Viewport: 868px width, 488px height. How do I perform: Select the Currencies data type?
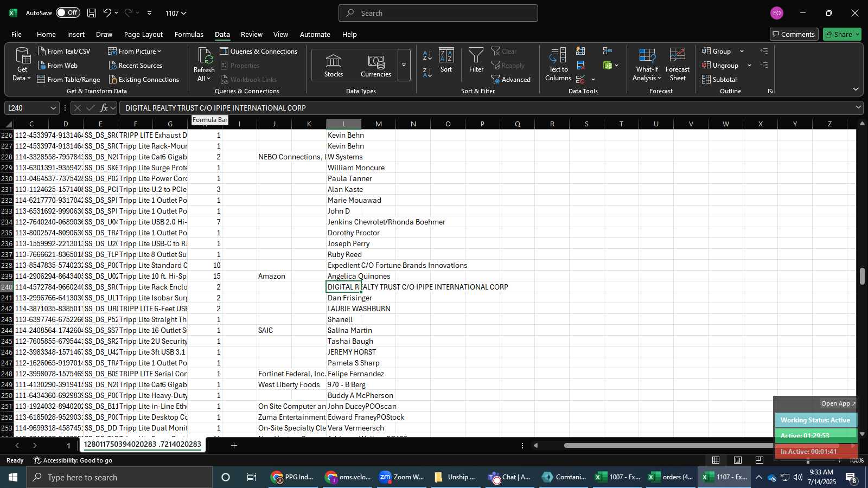(376, 65)
